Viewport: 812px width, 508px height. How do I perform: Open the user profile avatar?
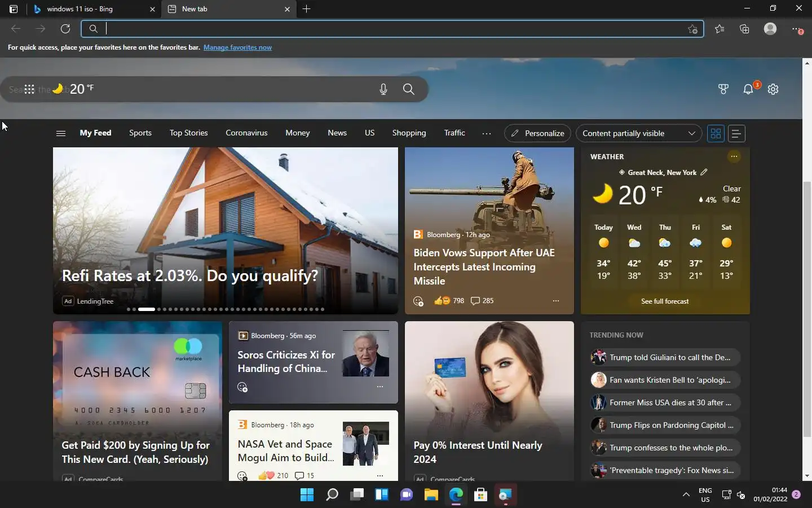[x=770, y=29]
